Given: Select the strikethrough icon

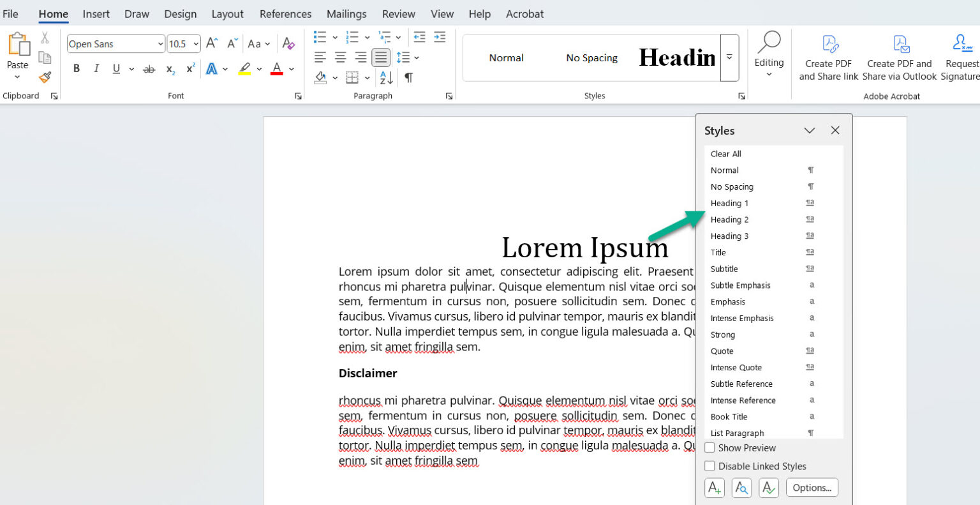Looking at the screenshot, I should tap(149, 69).
